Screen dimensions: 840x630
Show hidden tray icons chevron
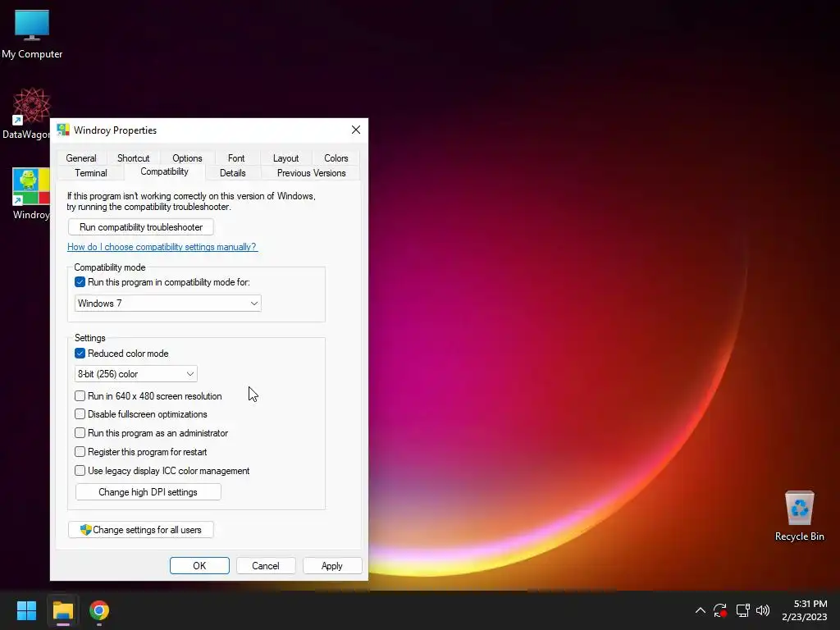click(701, 610)
